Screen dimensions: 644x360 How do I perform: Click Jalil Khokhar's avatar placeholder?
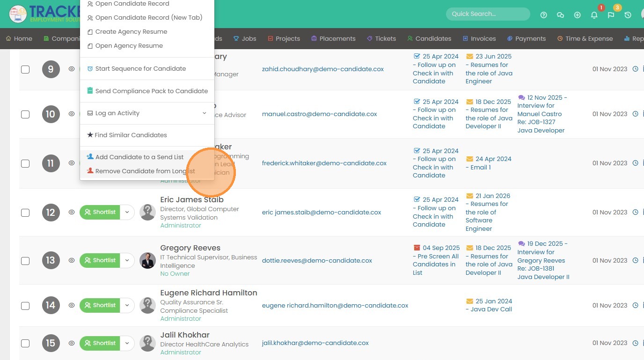pos(147,343)
